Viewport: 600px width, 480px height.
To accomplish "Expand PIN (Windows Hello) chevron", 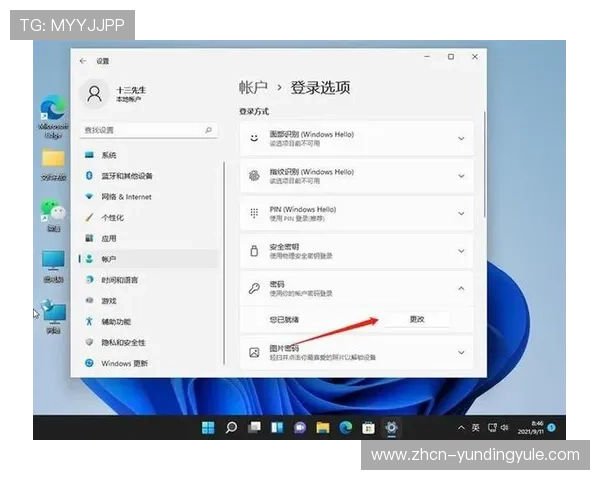I will pos(461,213).
